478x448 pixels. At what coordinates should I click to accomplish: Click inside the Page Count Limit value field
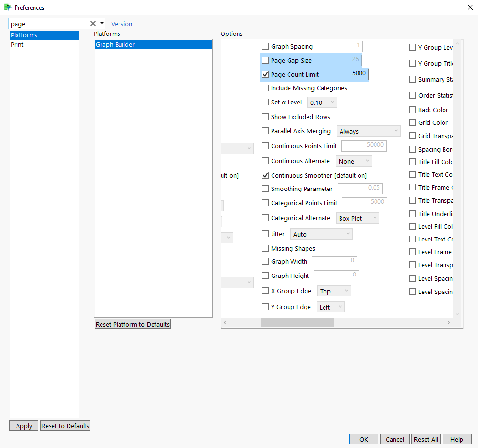coord(345,74)
